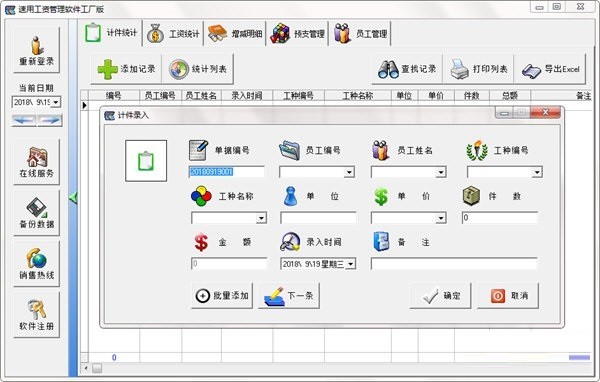This screenshot has height=382, width=600.
Task: Click the 工种名称 colored balls icon
Action: [x=201, y=196]
